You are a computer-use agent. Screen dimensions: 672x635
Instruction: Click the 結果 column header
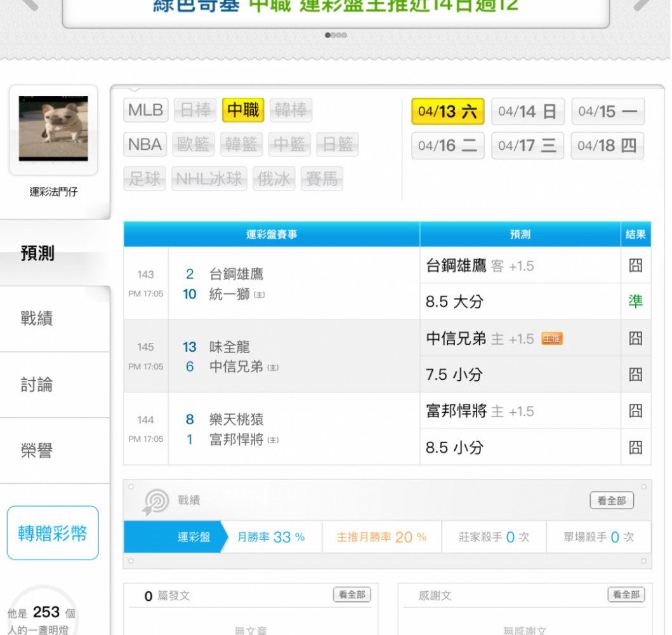coord(636,234)
